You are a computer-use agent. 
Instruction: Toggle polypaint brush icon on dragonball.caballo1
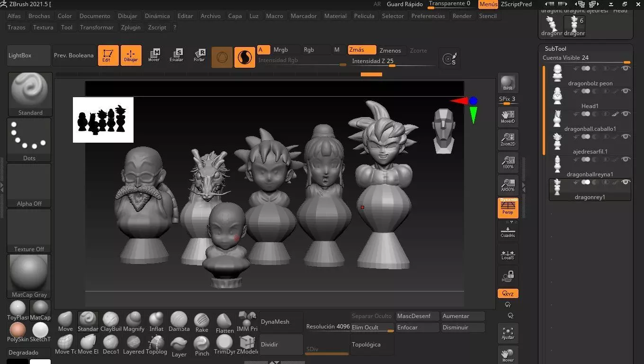615,114
